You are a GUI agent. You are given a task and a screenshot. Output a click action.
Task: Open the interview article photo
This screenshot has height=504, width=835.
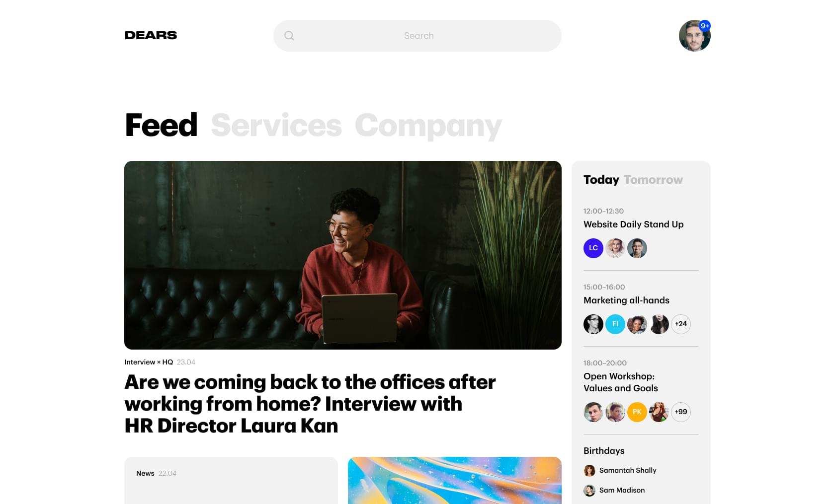(343, 255)
